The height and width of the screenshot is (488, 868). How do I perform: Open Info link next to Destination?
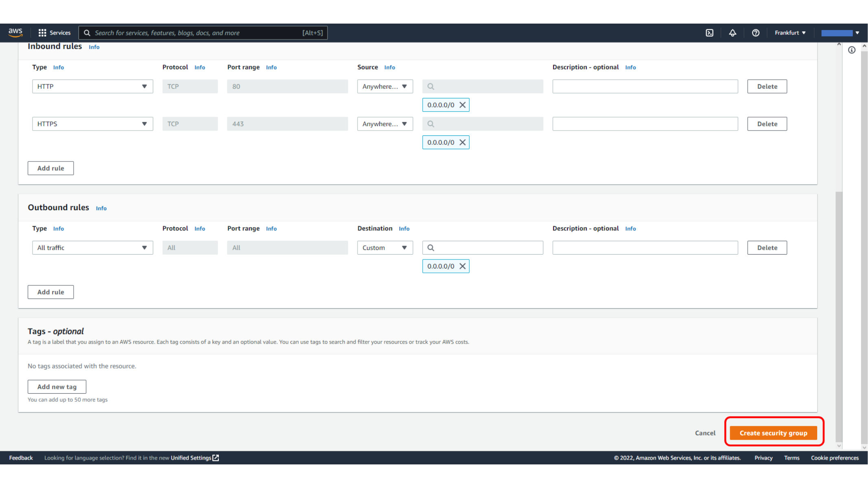point(404,229)
